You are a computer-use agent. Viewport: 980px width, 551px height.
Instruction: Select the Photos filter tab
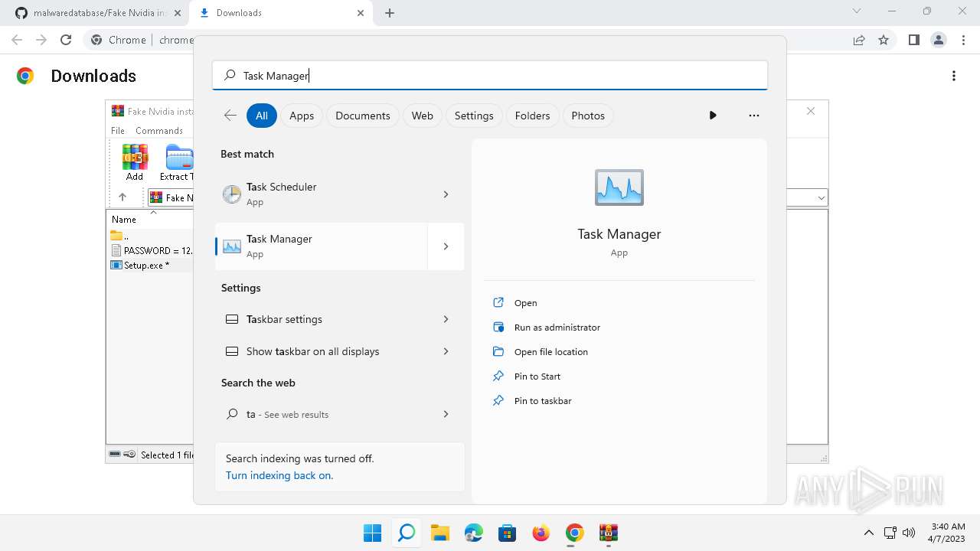588,116
